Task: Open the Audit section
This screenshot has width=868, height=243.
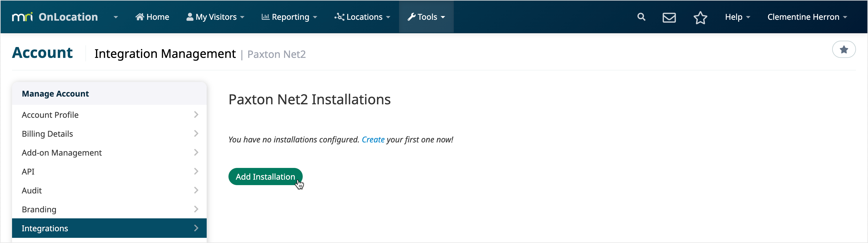Action: (109, 190)
